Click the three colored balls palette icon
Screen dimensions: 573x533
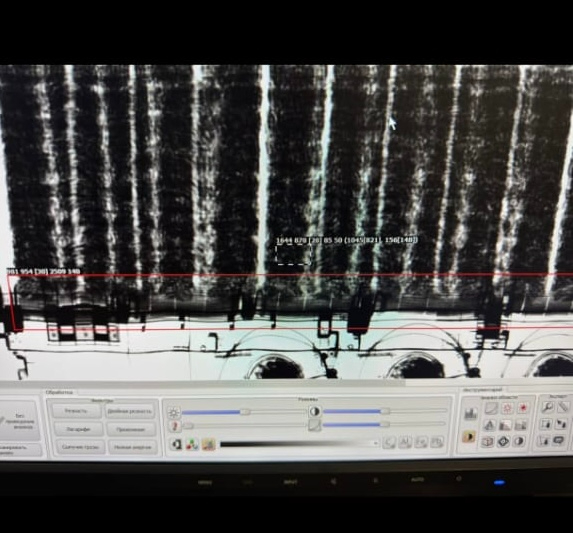click(x=192, y=444)
